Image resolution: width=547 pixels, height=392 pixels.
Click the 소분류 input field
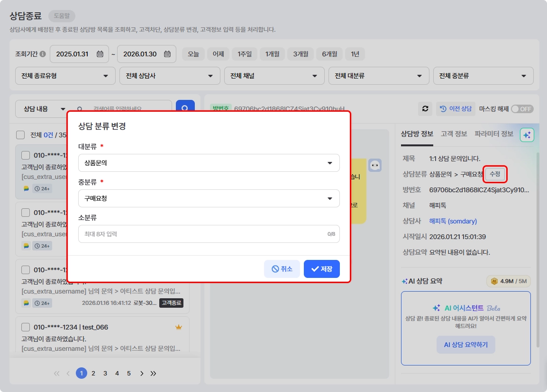click(209, 234)
